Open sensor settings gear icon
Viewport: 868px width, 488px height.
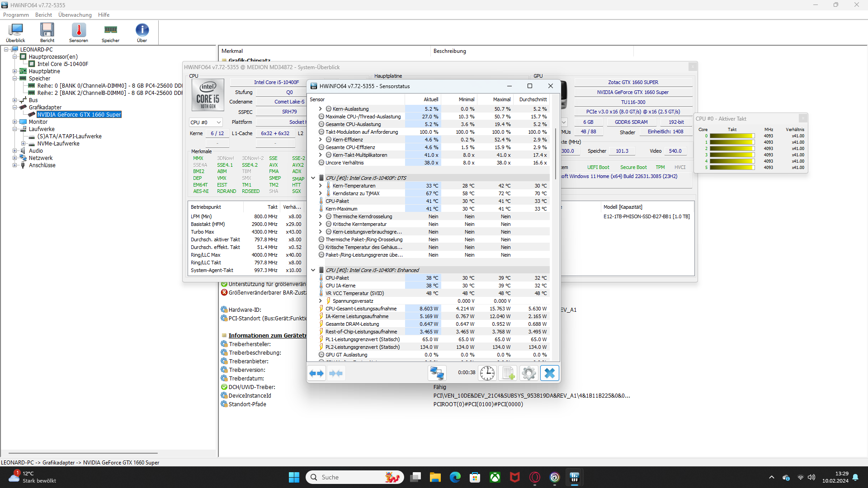click(528, 373)
